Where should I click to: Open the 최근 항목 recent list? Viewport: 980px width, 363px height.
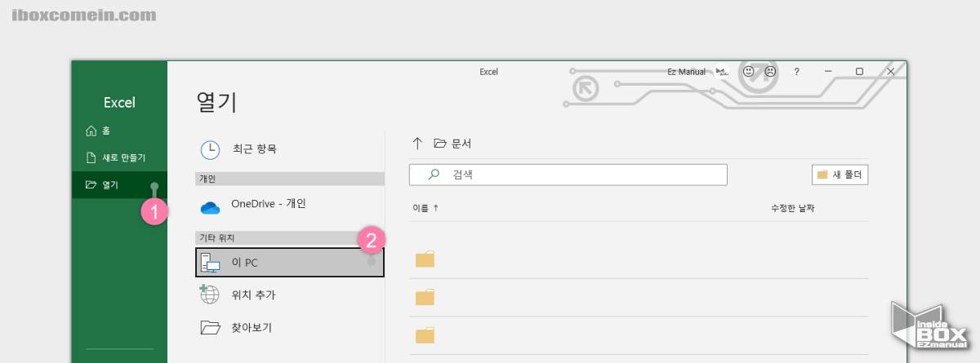[253, 149]
